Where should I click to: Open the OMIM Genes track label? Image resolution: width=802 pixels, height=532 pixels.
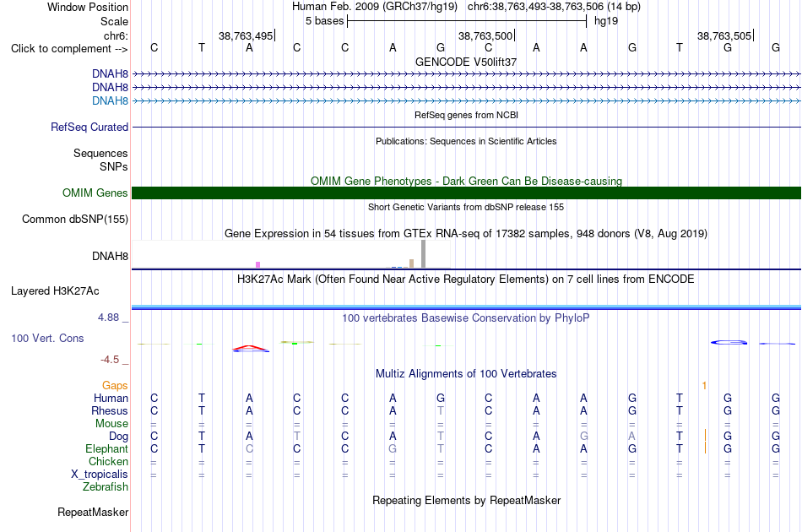95,193
